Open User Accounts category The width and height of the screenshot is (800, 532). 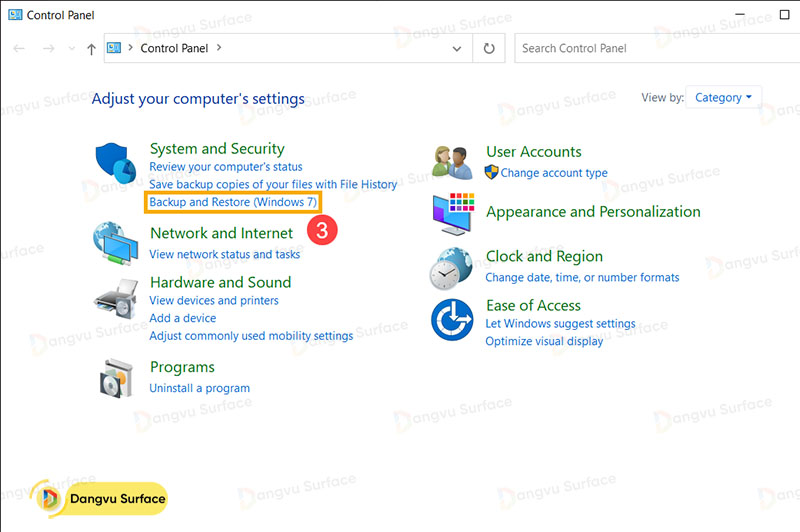pos(534,151)
